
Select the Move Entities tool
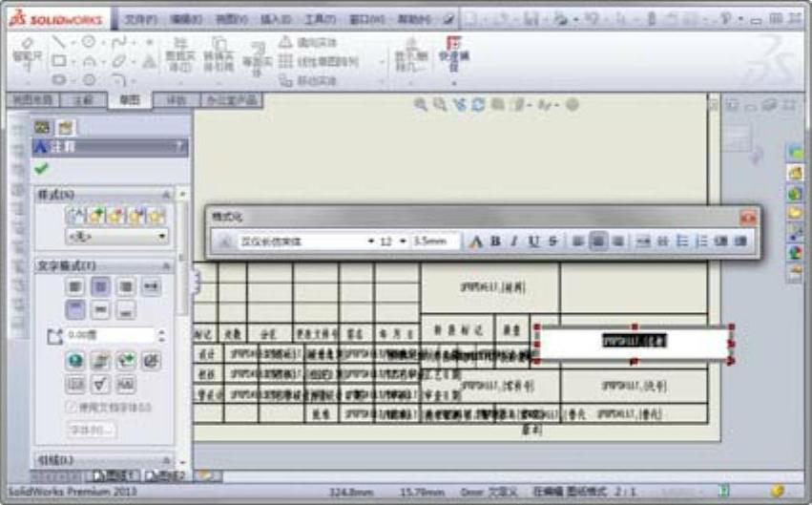point(307,80)
